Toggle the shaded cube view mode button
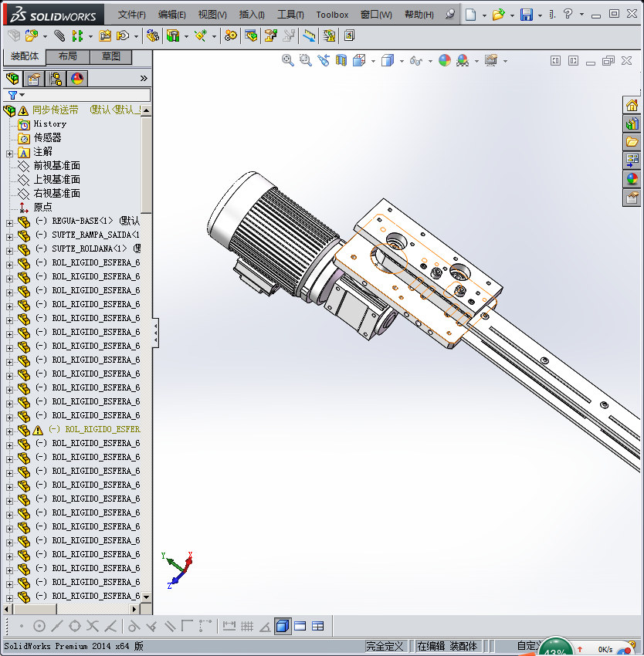The height and width of the screenshot is (656, 644). pyautogui.click(x=283, y=627)
